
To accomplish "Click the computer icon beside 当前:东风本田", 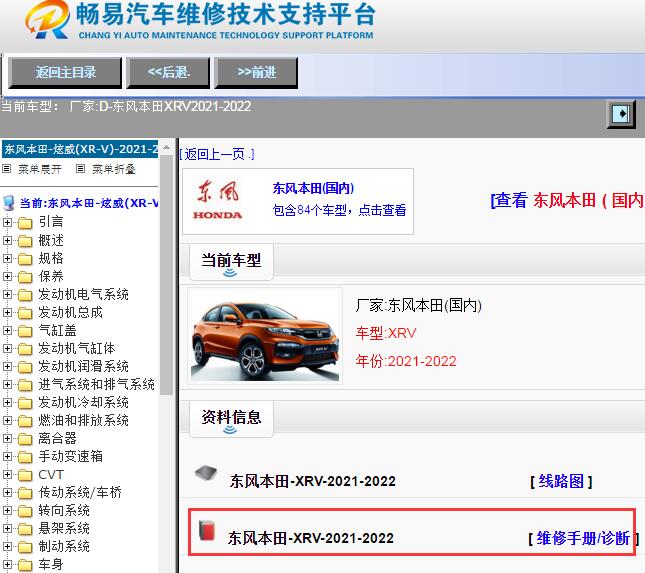I will coord(8,203).
